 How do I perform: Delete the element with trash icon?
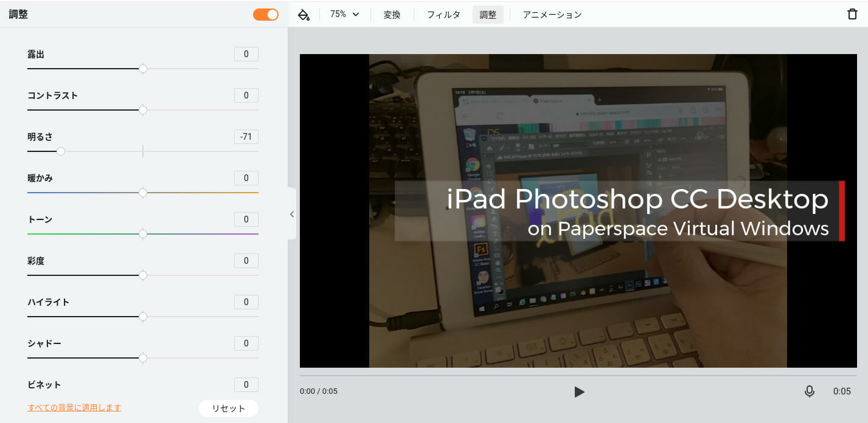(x=852, y=15)
